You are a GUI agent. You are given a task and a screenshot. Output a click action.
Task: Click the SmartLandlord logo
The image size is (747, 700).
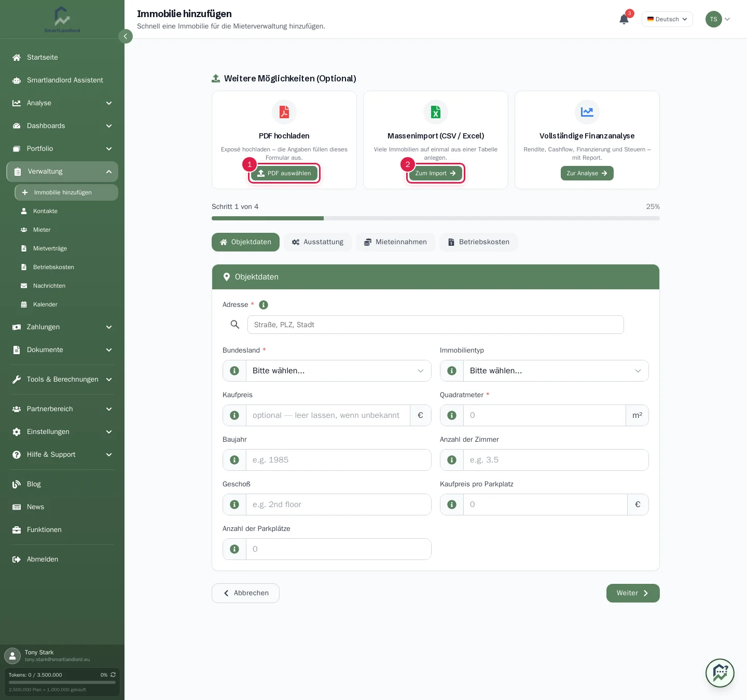tap(62, 20)
